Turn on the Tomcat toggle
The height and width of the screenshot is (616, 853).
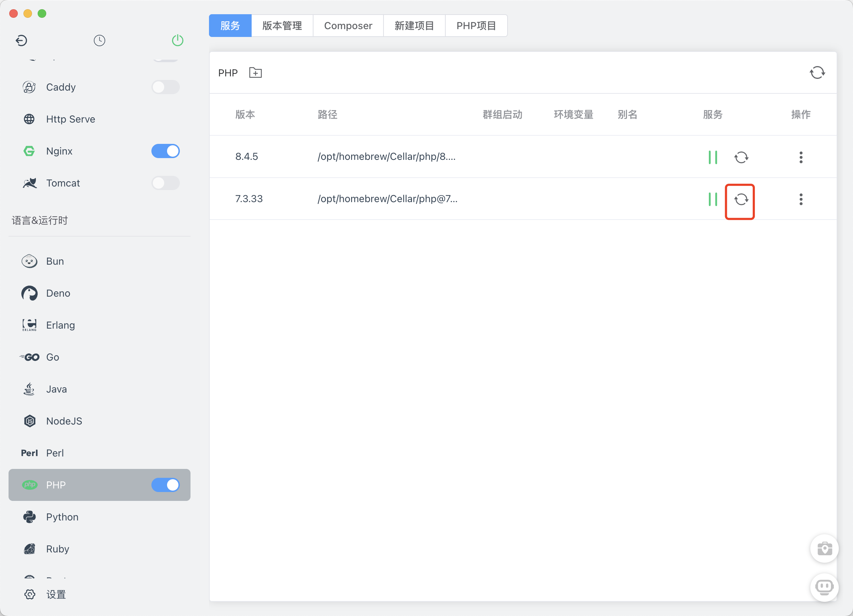pos(166,183)
